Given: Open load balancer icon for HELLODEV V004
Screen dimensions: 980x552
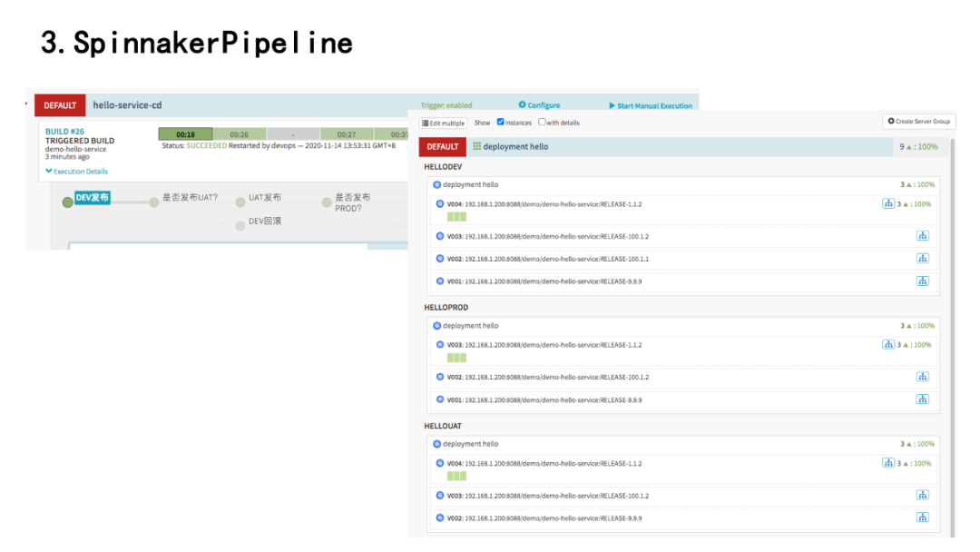Looking at the screenshot, I should click(888, 203).
